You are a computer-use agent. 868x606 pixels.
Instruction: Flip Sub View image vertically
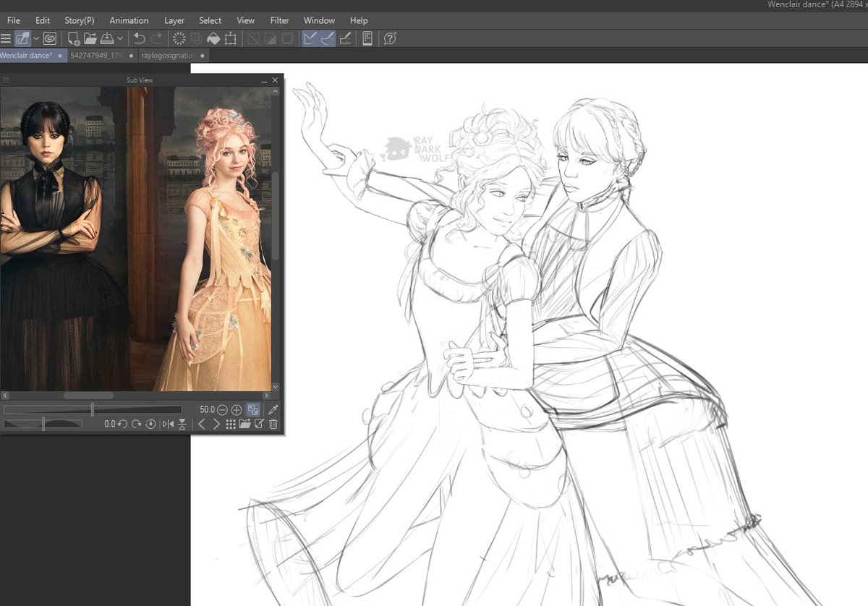(x=182, y=424)
